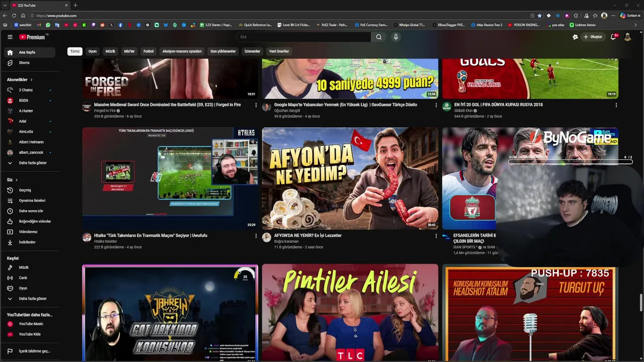
Task: Click the YouTube search input field
Action: [304, 37]
